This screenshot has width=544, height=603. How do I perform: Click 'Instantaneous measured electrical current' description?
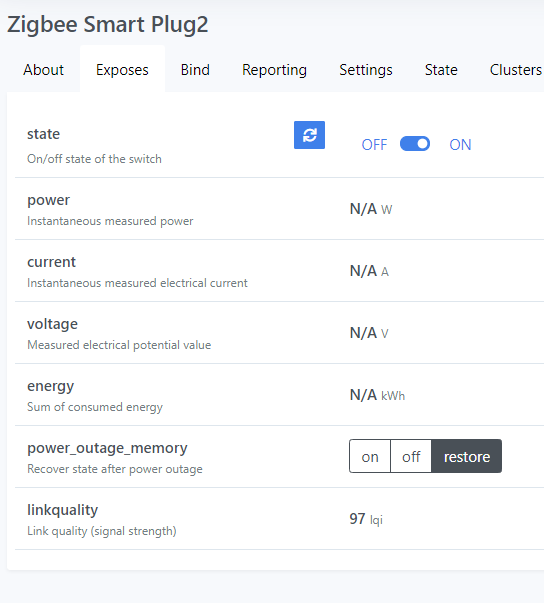[x=137, y=283]
